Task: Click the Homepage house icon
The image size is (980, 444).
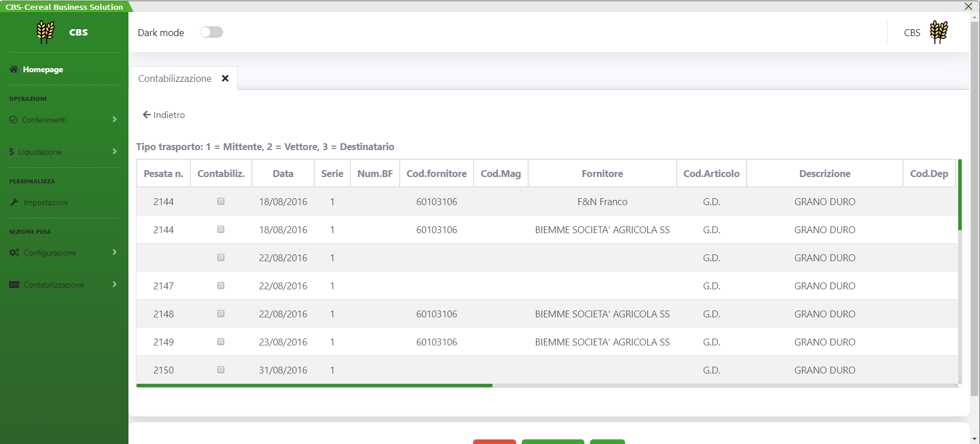Action: click(14, 69)
